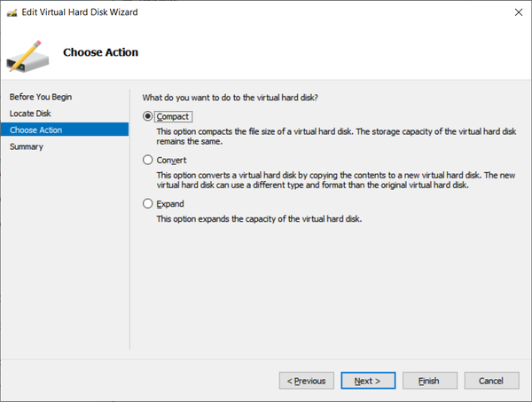Screen dimensions: 532x402
Task: Select the highlighted Choose Action step
Action: pos(36,130)
